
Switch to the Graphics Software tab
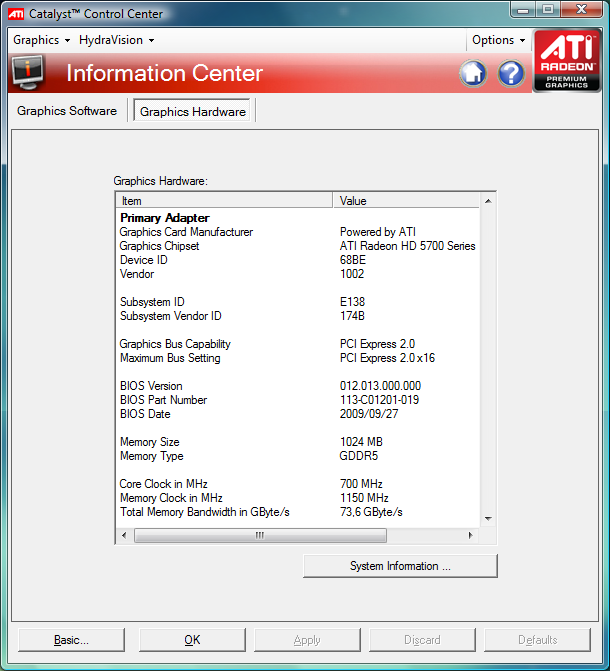pos(67,111)
